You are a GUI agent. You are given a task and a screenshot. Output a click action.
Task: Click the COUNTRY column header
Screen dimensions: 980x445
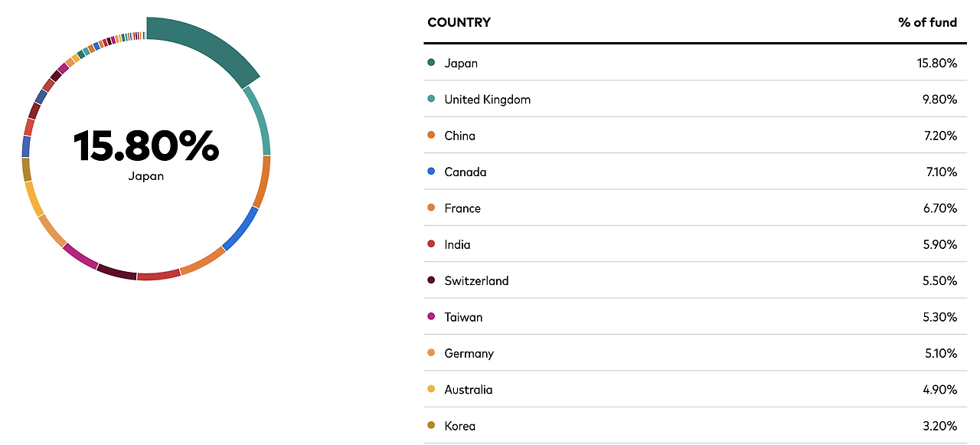(x=459, y=22)
